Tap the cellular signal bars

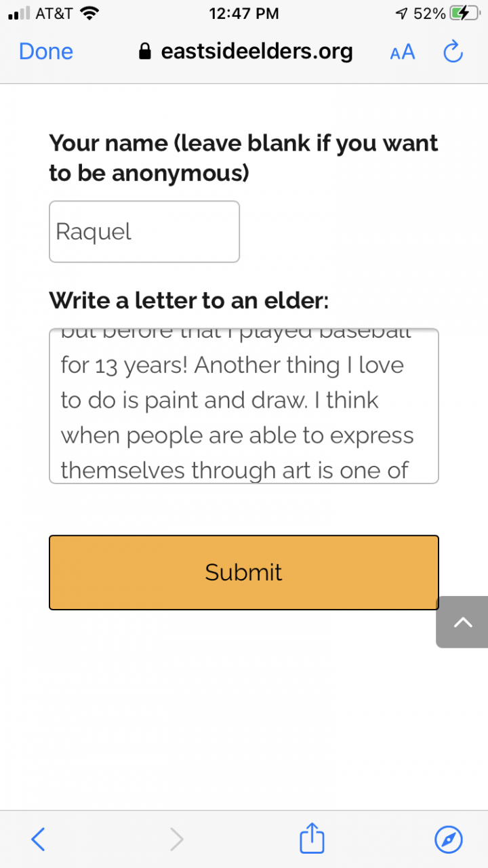(20, 13)
